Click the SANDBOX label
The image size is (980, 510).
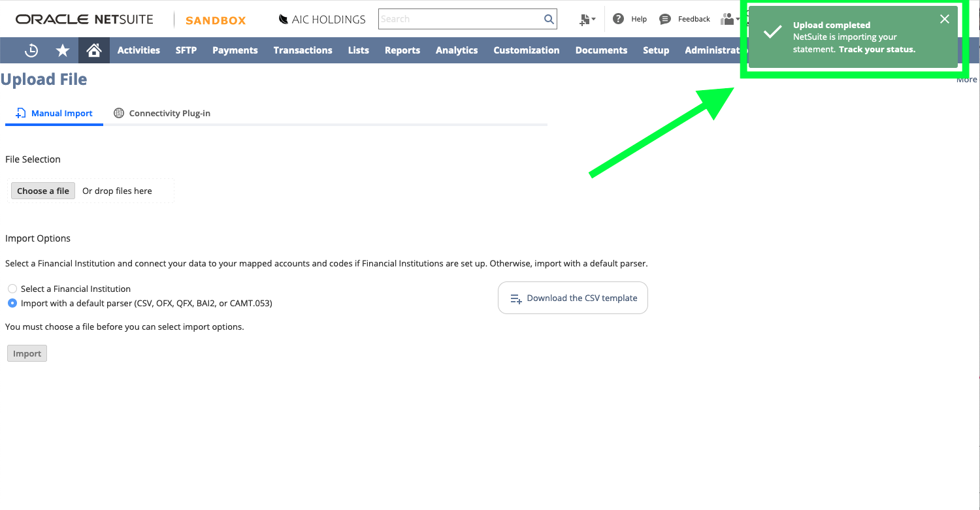216,20
